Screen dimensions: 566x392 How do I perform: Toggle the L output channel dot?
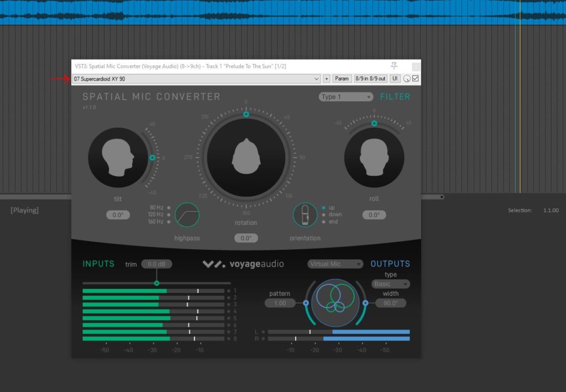point(263,332)
